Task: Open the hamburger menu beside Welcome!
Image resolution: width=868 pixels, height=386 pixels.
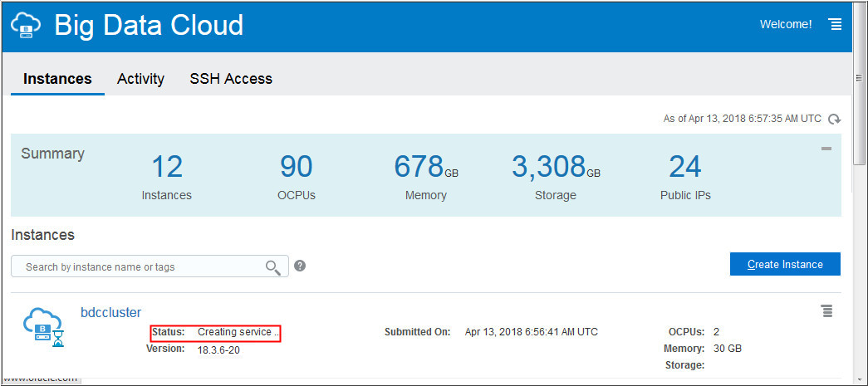Action: (835, 24)
